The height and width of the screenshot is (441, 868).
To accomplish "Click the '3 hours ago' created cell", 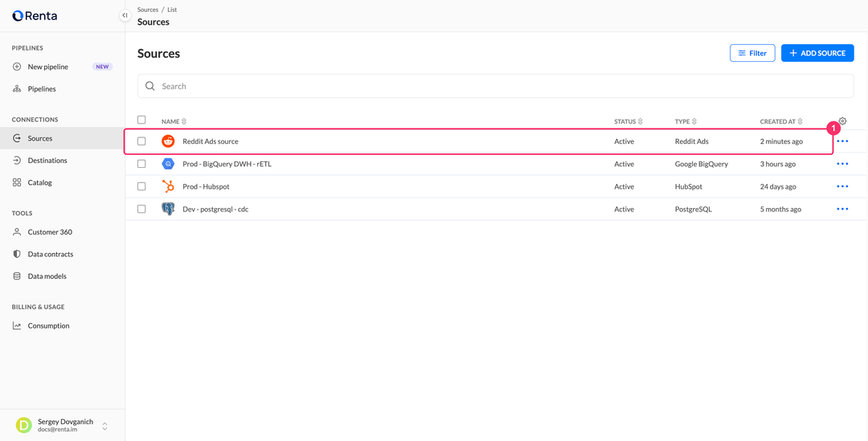I will pos(778,164).
